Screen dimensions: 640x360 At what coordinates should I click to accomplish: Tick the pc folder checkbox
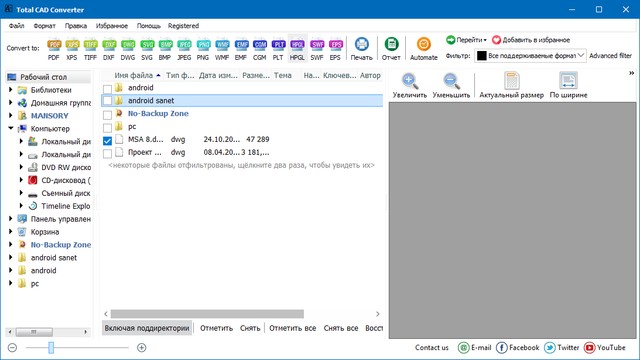107,128
